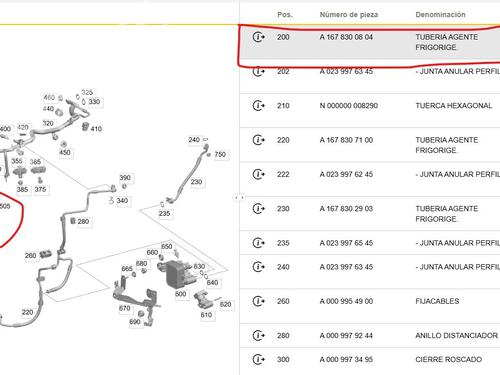Select part number A 167 830 71 00
Viewport: 500px width, 375px height.
coord(346,140)
